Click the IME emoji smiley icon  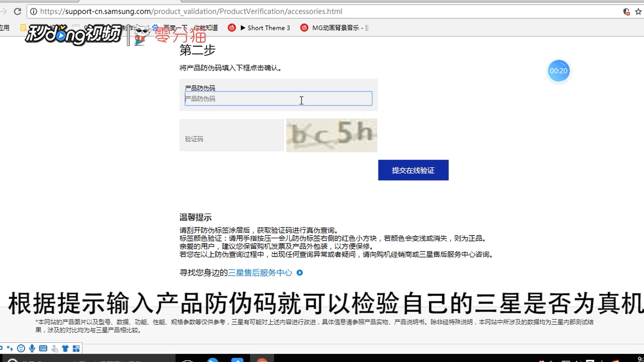pyautogui.click(x=21, y=349)
